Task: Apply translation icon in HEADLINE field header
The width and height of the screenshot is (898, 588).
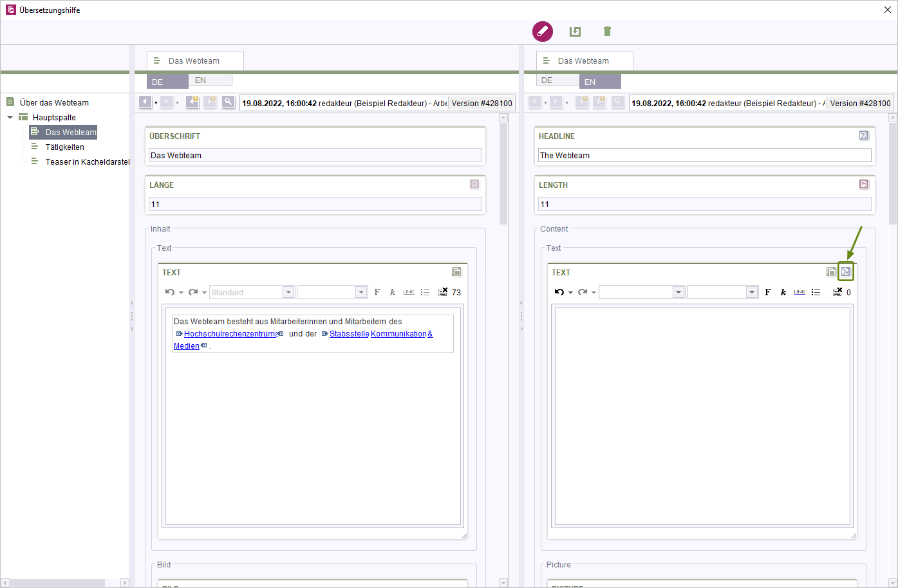Action: pos(864,135)
